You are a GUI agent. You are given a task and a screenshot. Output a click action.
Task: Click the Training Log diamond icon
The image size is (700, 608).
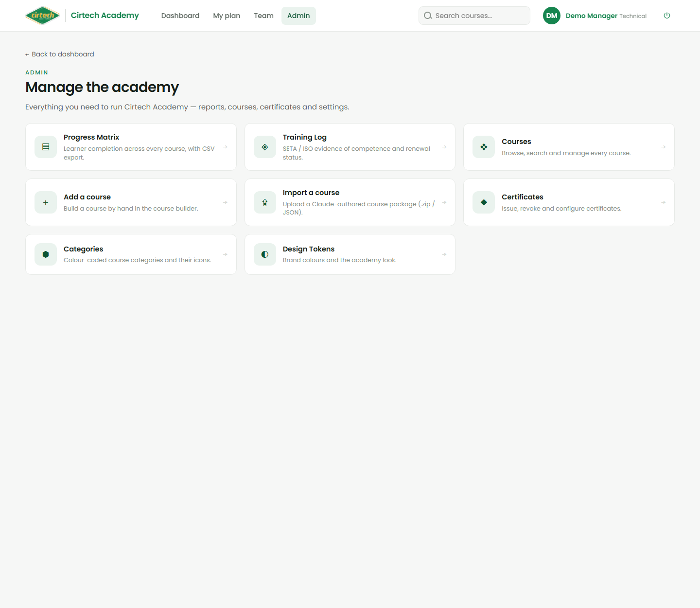coord(265,147)
